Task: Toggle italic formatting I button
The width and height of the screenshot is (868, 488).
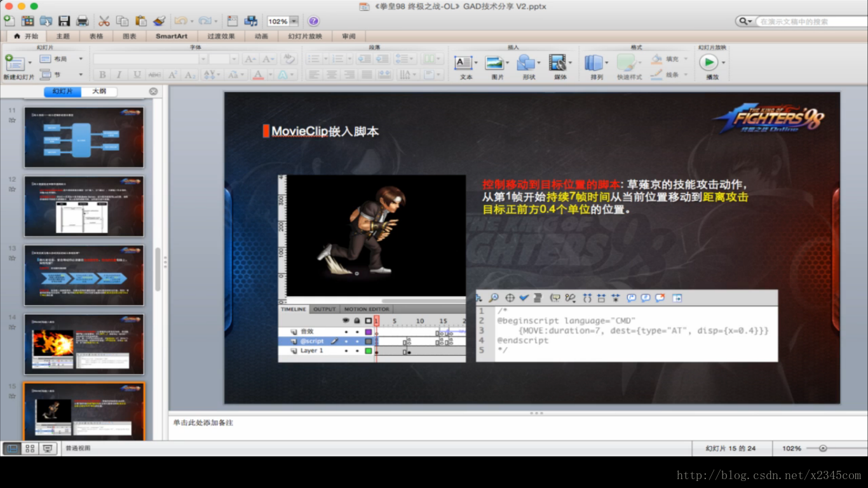Action: pyautogui.click(x=119, y=75)
